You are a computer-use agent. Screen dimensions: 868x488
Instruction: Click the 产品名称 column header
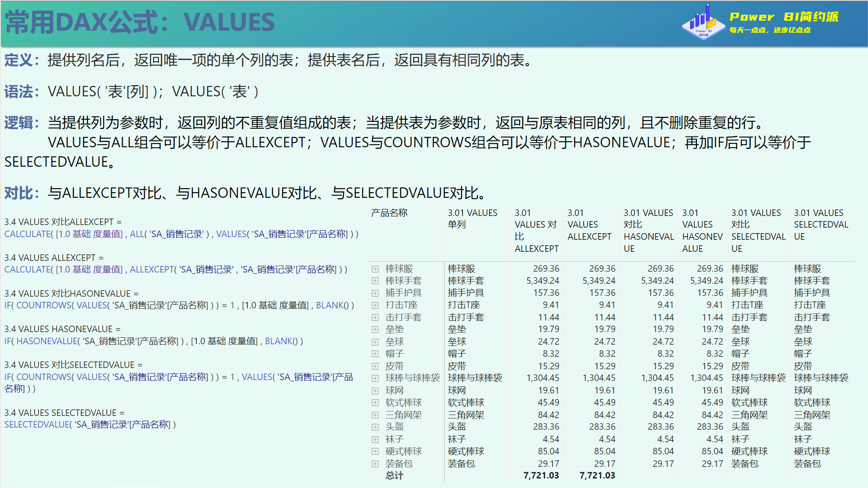point(389,213)
